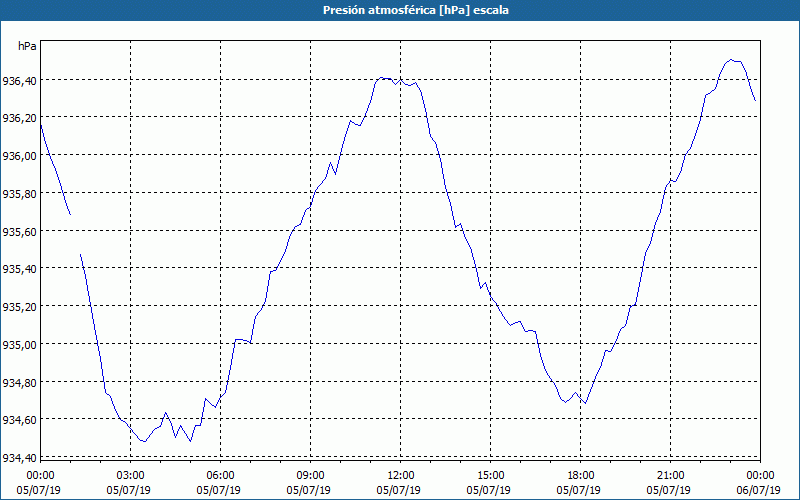Click the 936,20 y-axis label
Image resolution: width=800 pixels, height=500 pixels.
point(19,118)
